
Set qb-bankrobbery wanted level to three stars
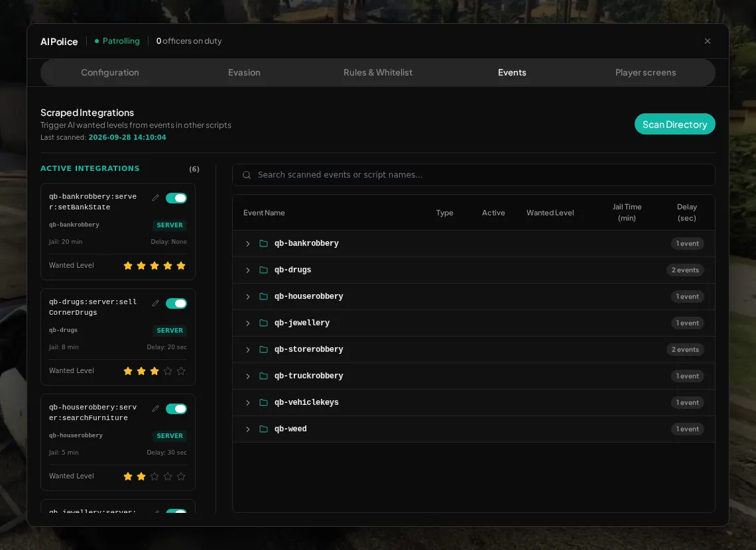click(x=155, y=265)
